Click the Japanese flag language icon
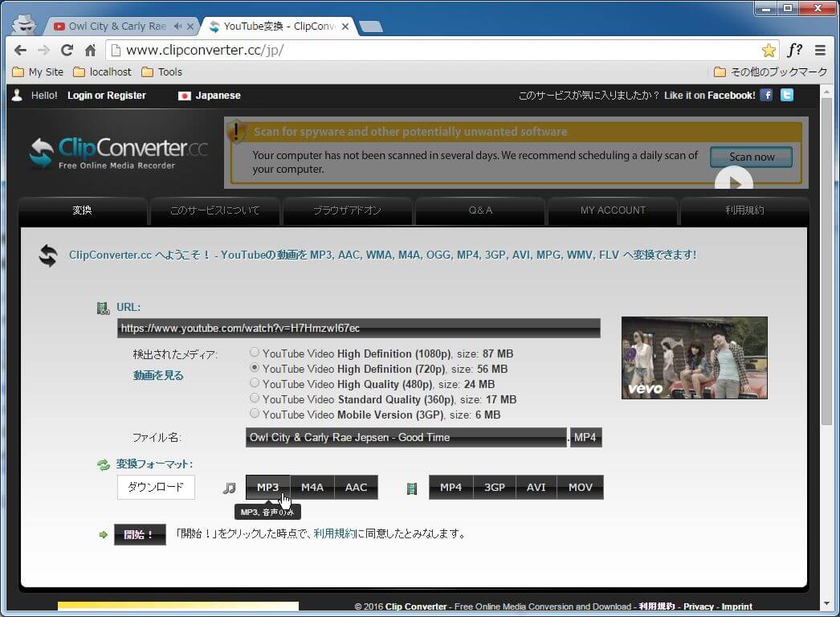The width and height of the screenshot is (840, 617). coord(185,96)
